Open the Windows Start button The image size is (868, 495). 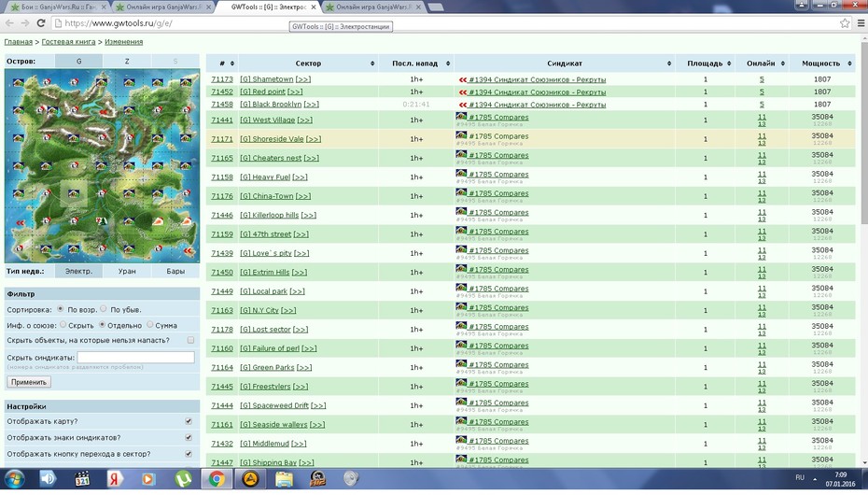14,478
